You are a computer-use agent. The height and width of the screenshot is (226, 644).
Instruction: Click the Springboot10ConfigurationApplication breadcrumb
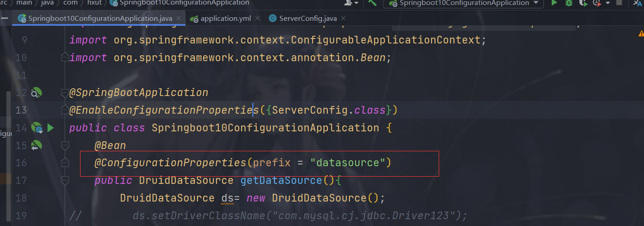tap(180, 3)
